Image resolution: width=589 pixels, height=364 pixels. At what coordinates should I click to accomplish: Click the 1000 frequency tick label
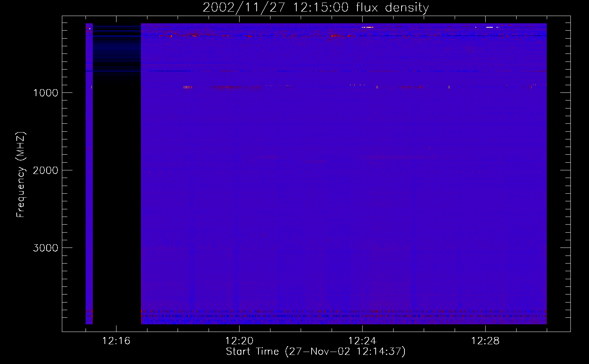click(x=46, y=93)
